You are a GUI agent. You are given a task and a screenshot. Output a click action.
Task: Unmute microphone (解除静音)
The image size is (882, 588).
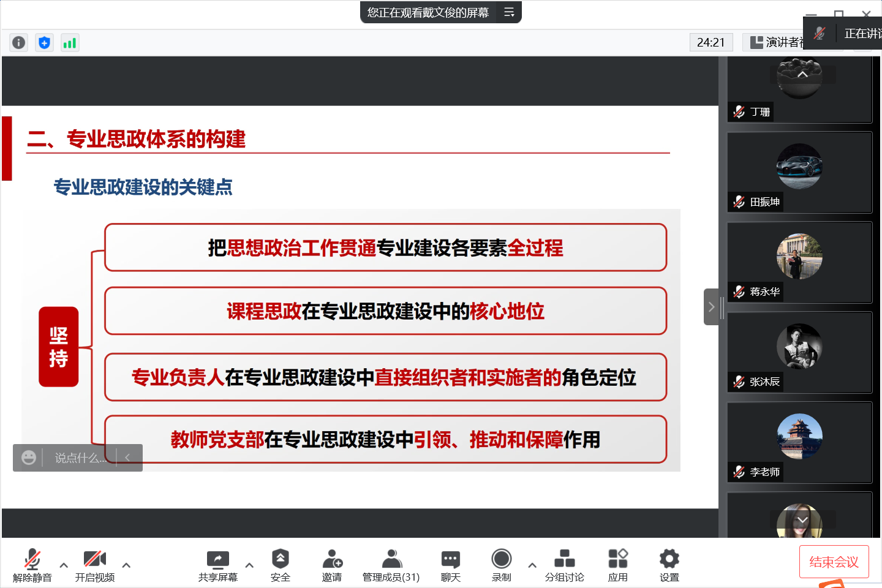pyautogui.click(x=32, y=565)
